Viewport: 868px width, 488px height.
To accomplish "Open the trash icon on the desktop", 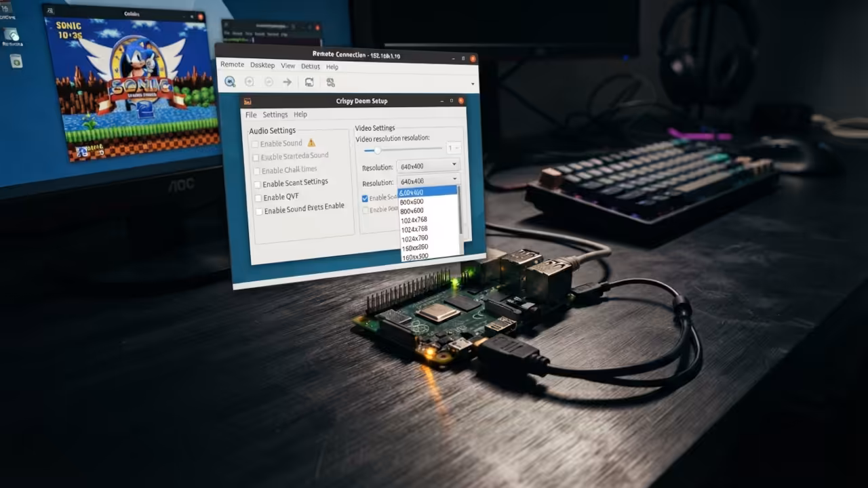I will tap(16, 61).
